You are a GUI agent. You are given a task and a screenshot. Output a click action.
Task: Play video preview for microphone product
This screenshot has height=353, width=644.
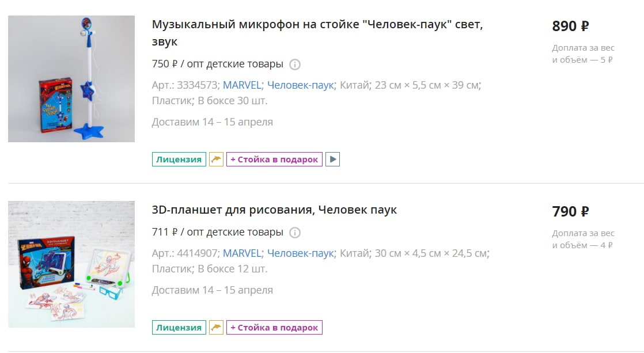click(333, 160)
